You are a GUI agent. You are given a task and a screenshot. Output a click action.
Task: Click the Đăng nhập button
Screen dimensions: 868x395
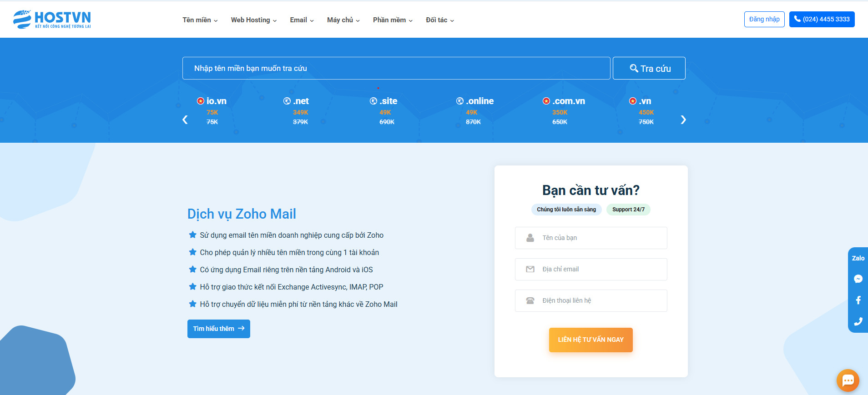pyautogui.click(x=764, y=19)
